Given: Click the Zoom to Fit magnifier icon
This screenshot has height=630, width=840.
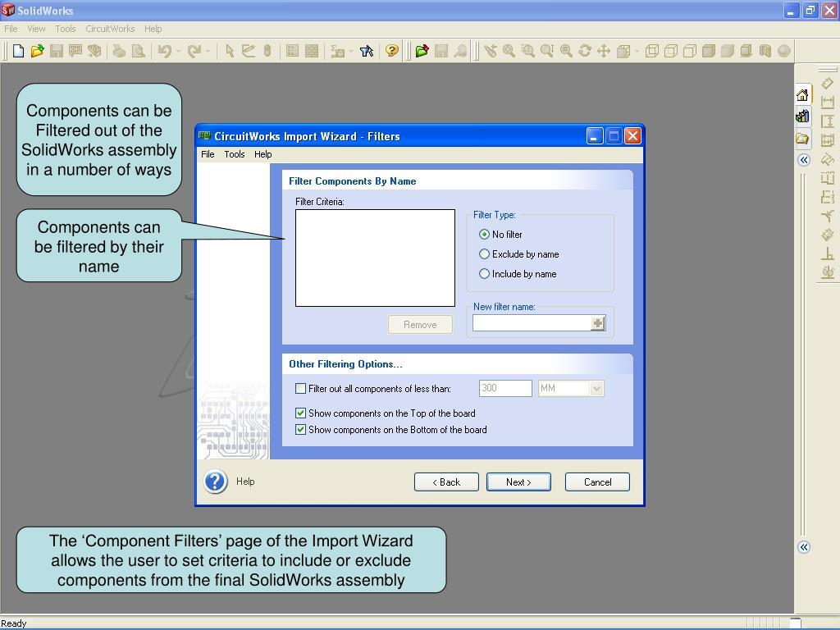Looking at the screenshot, I should coord(509,51).
